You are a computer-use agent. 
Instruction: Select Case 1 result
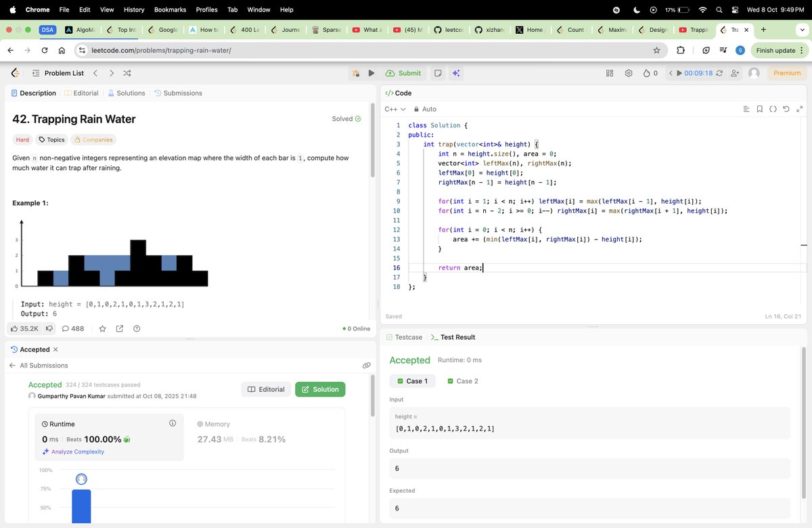[x=413, y=381]
